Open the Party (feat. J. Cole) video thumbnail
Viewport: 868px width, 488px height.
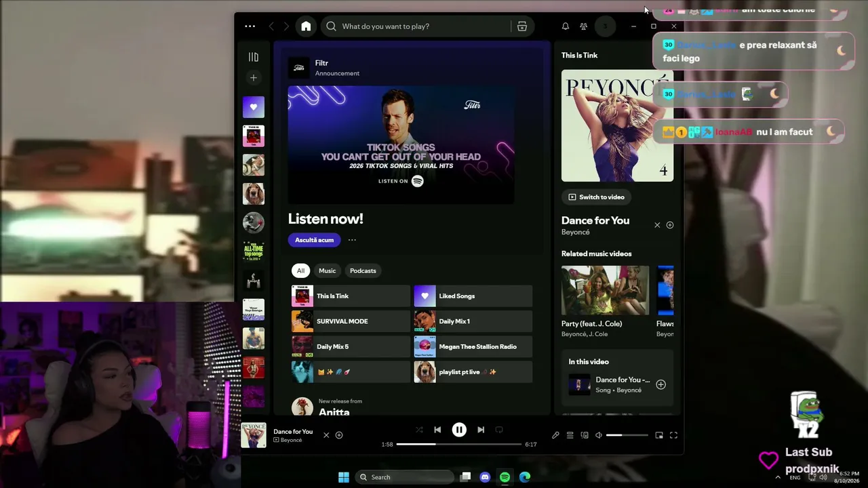605,291
